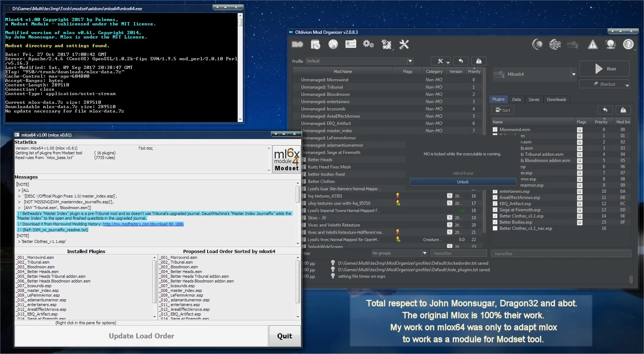Screen dimensions: 644x354
Task: Toggle Better Clothes_v1.1.esp checkbox
Action: (x=495, y=216)
